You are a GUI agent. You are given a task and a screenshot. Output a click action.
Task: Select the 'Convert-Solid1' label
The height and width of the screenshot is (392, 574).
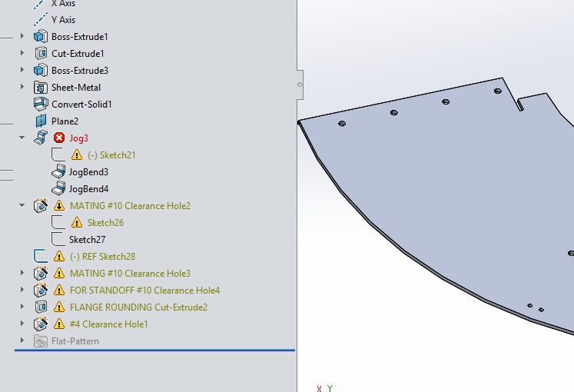coord(81,105)
